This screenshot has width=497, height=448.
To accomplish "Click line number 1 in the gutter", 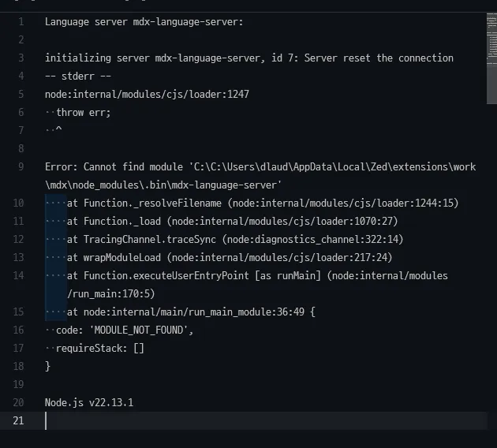I will click(x=21, y=21).
